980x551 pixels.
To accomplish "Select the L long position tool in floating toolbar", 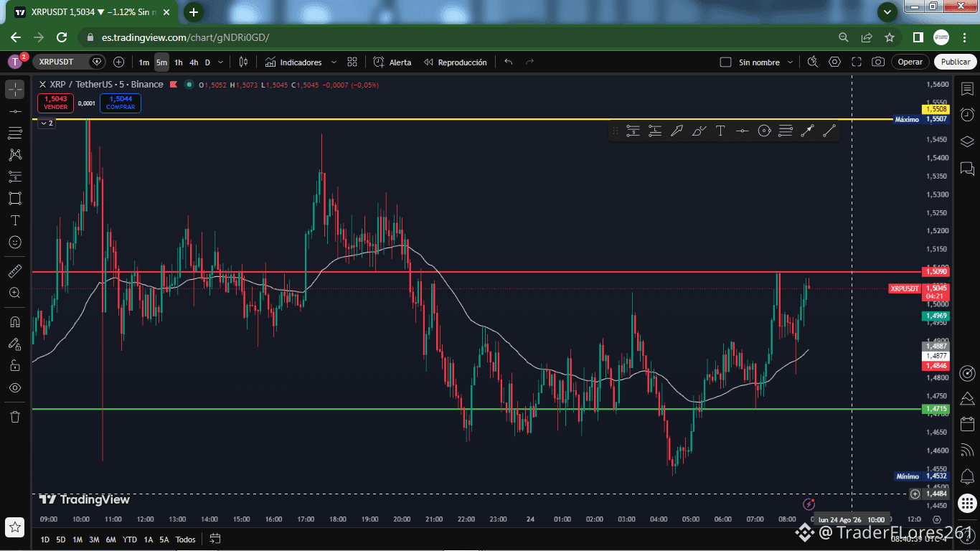I will coord(655,131).
